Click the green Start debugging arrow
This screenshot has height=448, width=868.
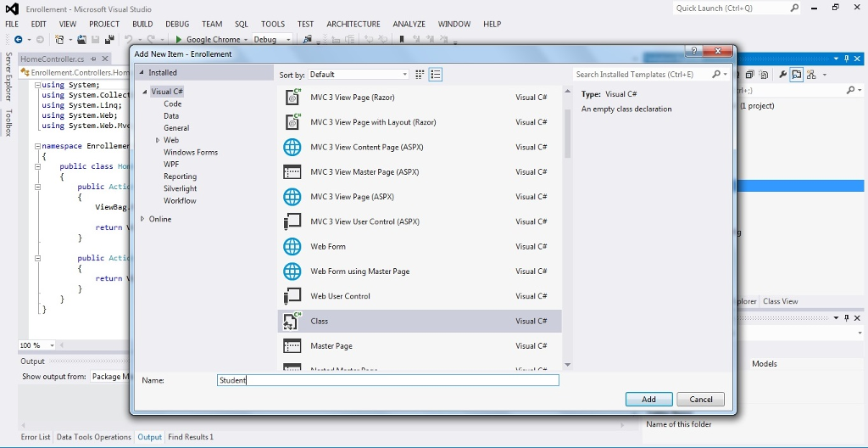(x=179, y=39)
